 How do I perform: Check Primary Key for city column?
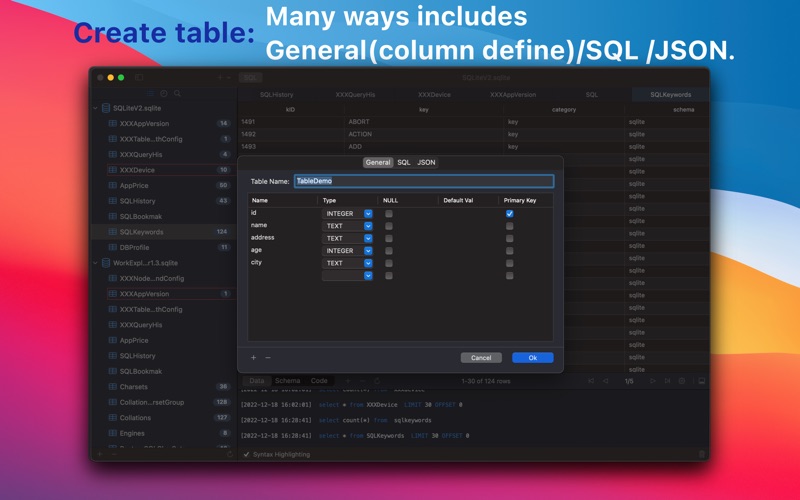(x=509, y=263)
